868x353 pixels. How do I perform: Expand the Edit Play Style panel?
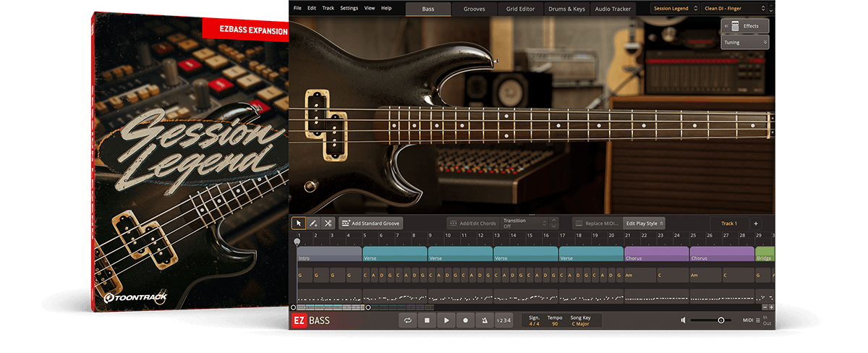tap(644, 224)
